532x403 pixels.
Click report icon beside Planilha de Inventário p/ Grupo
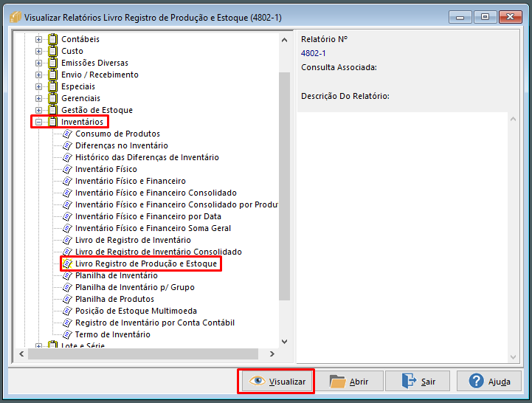[68, 287]
